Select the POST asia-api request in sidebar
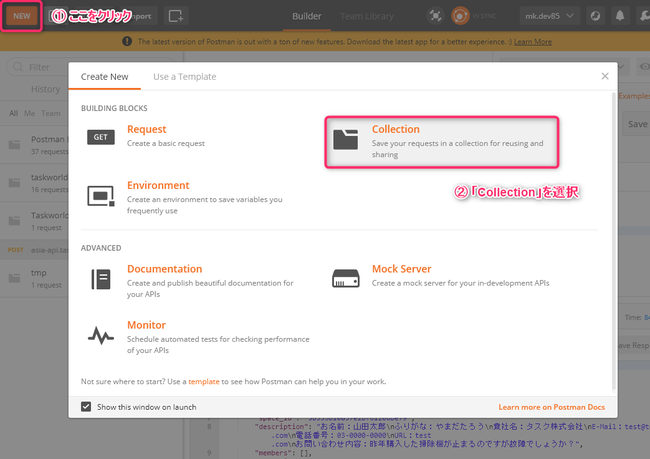 [34, 250]
